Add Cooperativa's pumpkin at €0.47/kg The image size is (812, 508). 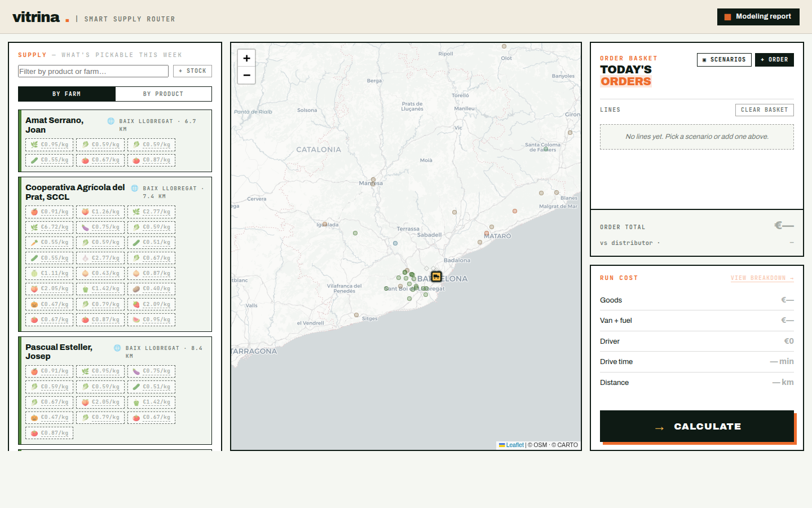(50, 304)
